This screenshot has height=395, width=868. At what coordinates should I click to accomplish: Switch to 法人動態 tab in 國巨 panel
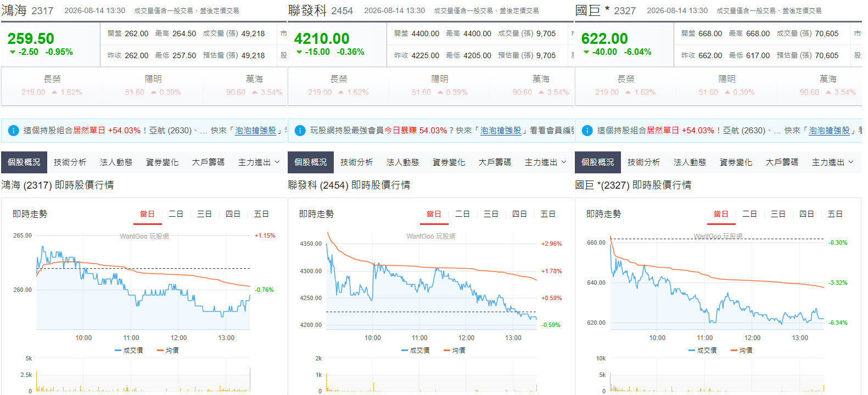[690, 162]
